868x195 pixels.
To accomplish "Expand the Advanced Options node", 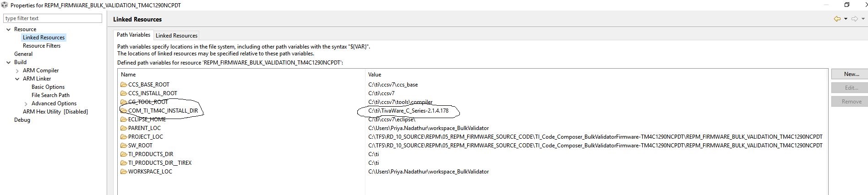I will [x=26, y=104].
